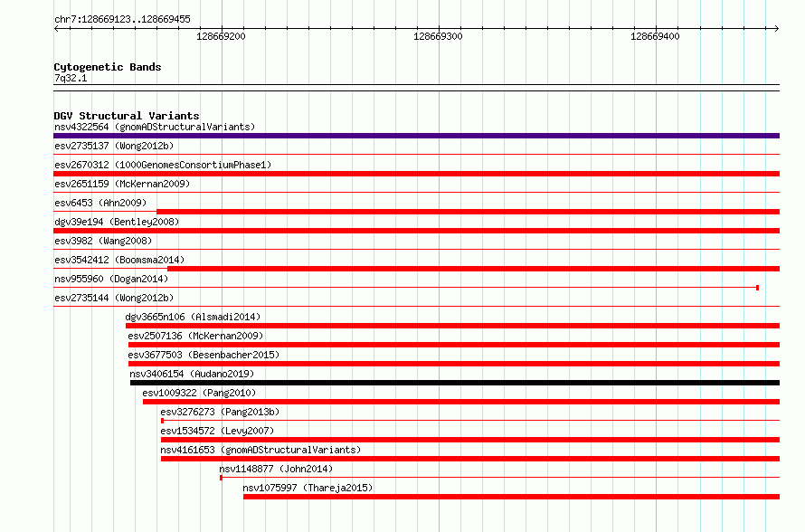805x532 pixels.
Task: Click the 128669400 ruler position label
Action: click(655, 36)
